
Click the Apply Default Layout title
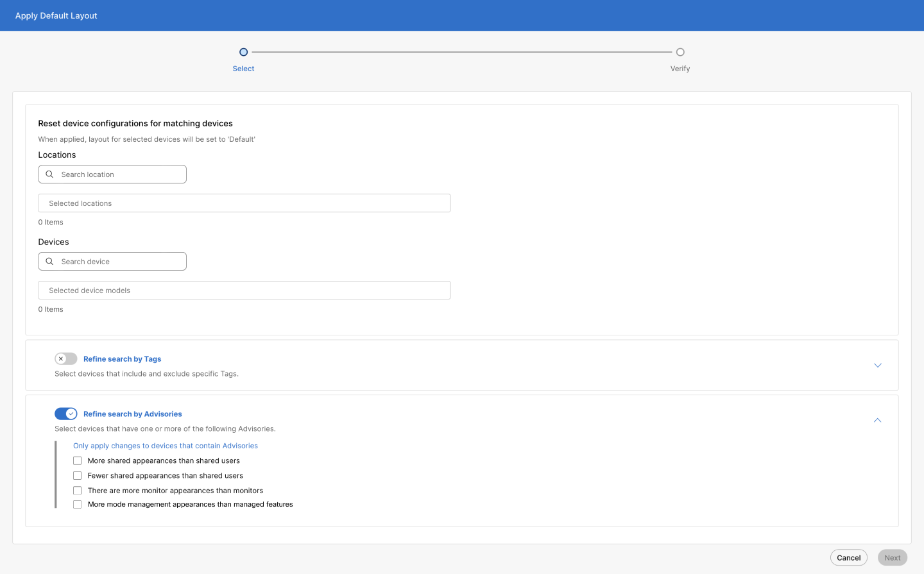(x=56, y=15)
